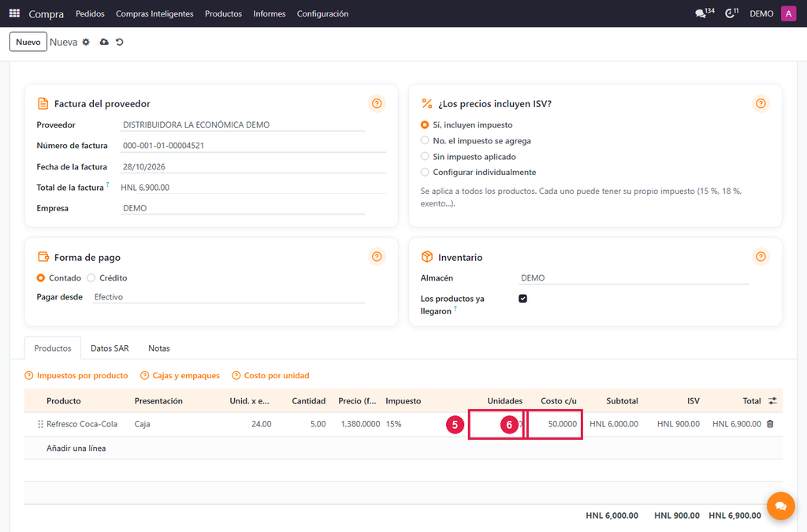Viewport: 807px width, 532px height.
Task: Open the Empresa dropdown showing DEMO
Action: (x=243, y=208)
